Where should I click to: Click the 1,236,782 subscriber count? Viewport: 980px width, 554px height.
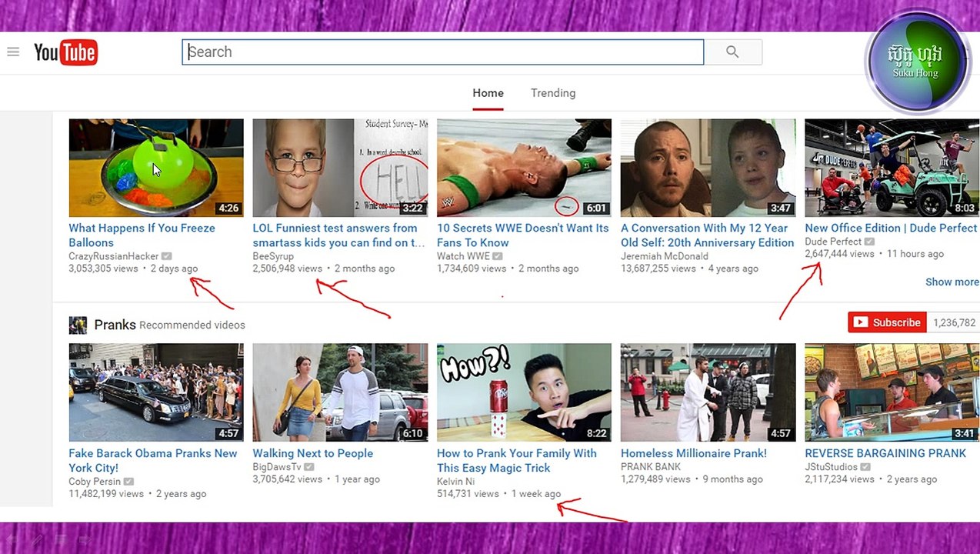(x=955, y=323)
